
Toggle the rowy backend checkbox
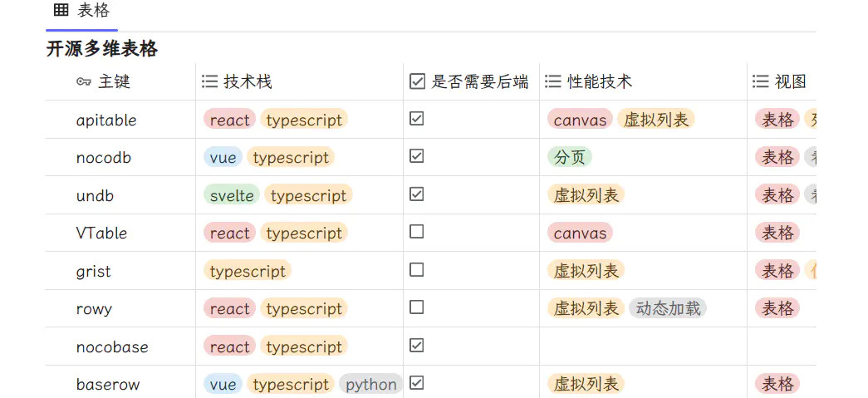417,307
